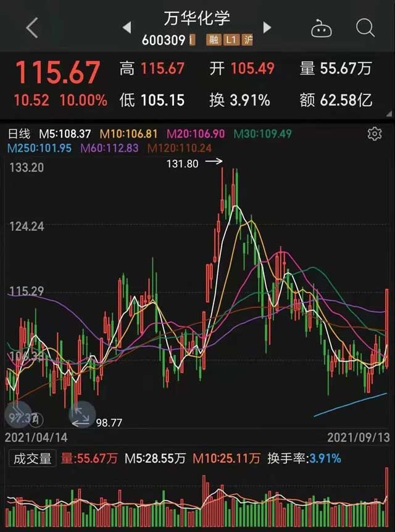395x532 pixels.
Task: Open the robot assistant icon
Action: (x=322, y=28)
